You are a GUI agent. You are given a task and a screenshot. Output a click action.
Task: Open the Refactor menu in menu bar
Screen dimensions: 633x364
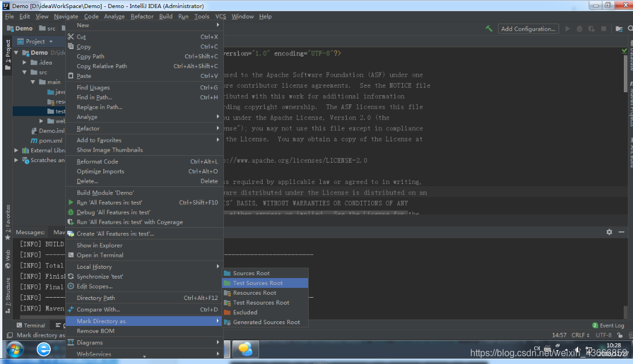point(142,17)
